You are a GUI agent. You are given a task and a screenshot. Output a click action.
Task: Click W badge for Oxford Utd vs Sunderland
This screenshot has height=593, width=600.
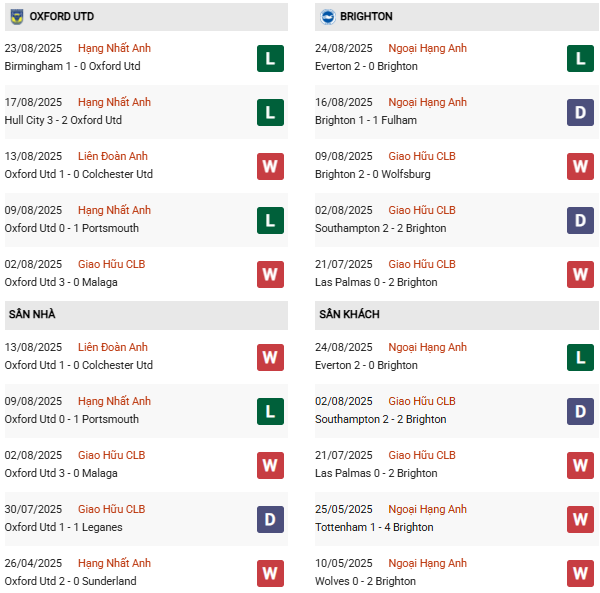coord(270,573)
